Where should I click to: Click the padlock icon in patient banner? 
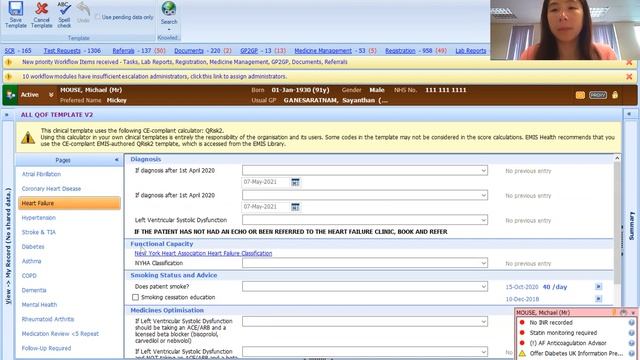tap(615, 95)
